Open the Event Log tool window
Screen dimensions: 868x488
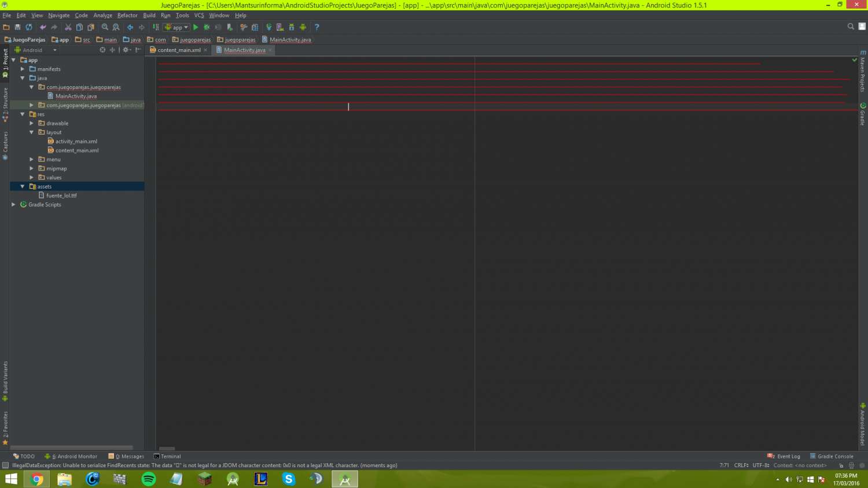pyautogui.click(x=784, y=456)
